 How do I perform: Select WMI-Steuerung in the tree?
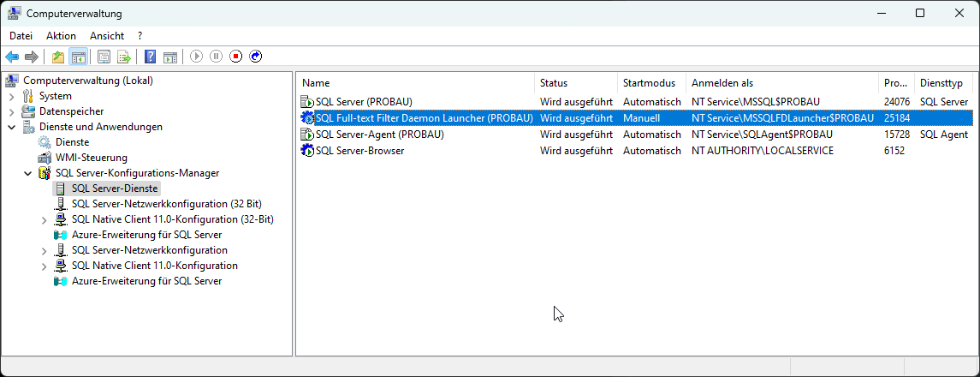pos(92,158)
